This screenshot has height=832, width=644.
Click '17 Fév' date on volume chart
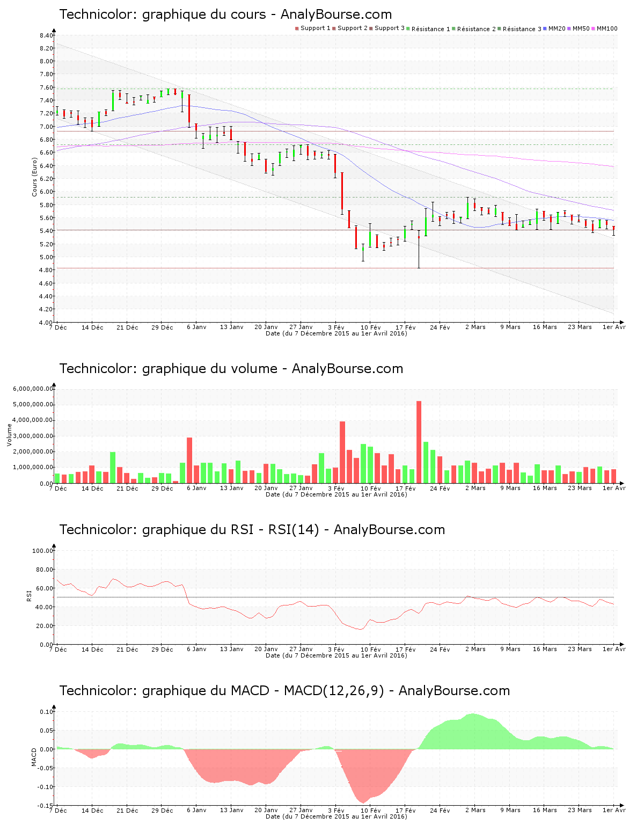coord(406,488)
